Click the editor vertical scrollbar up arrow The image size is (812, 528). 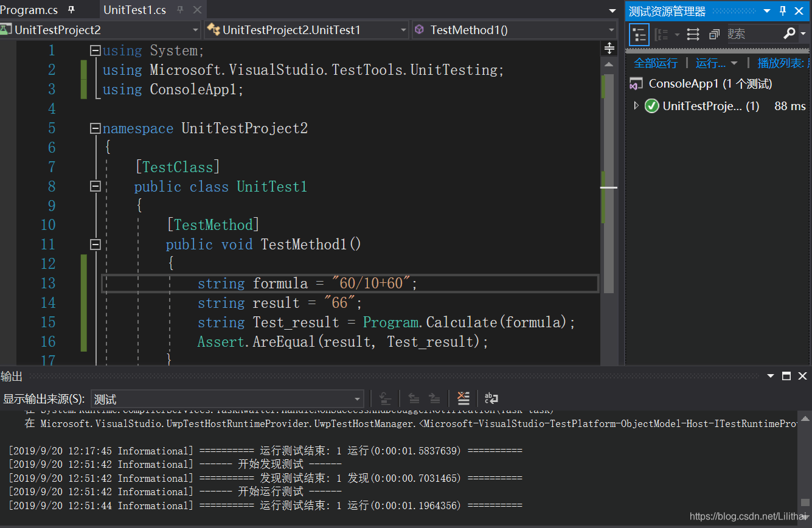pos(609,64)
